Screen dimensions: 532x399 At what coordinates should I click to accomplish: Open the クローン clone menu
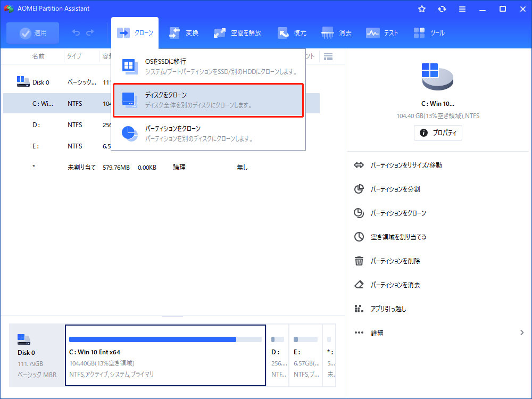point(135,33)
